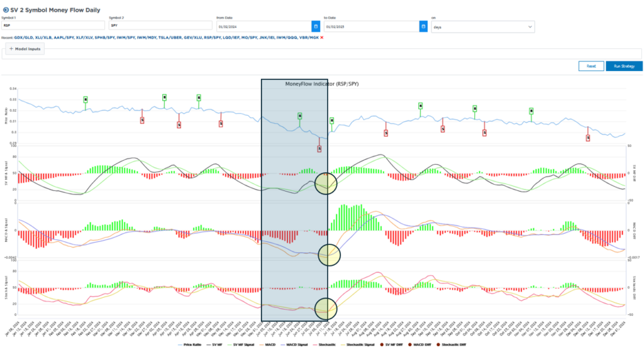Toggle the SV MF Diff legend entry
644x353 pixels.
click(x=391, y=344)
